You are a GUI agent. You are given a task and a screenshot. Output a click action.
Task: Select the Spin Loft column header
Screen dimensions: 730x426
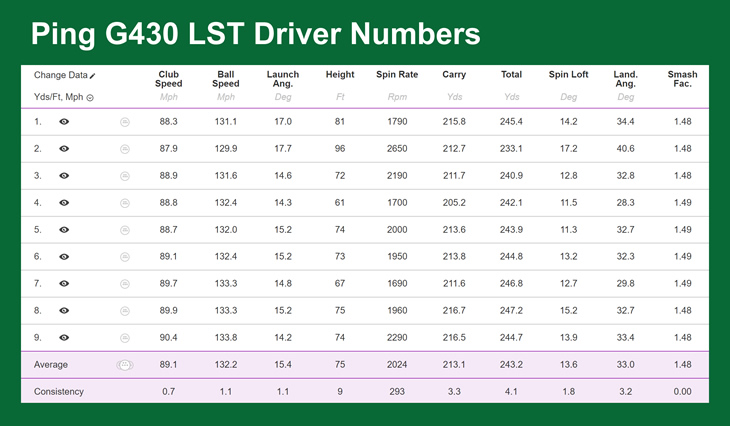[x=568, y=74]
